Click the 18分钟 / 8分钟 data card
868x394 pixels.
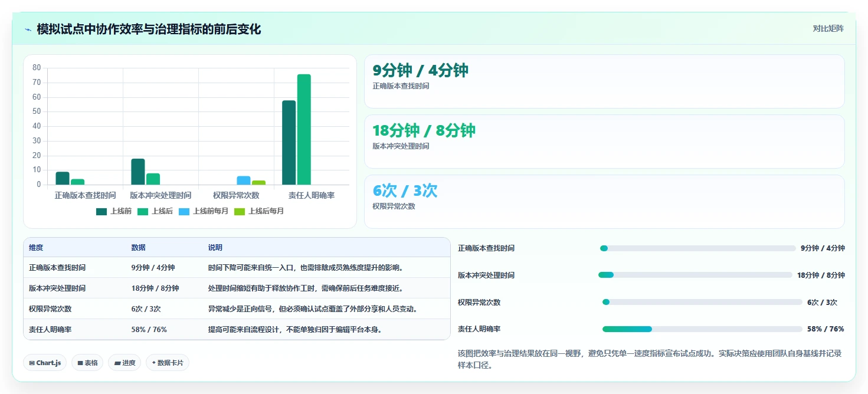coord(604,142)
